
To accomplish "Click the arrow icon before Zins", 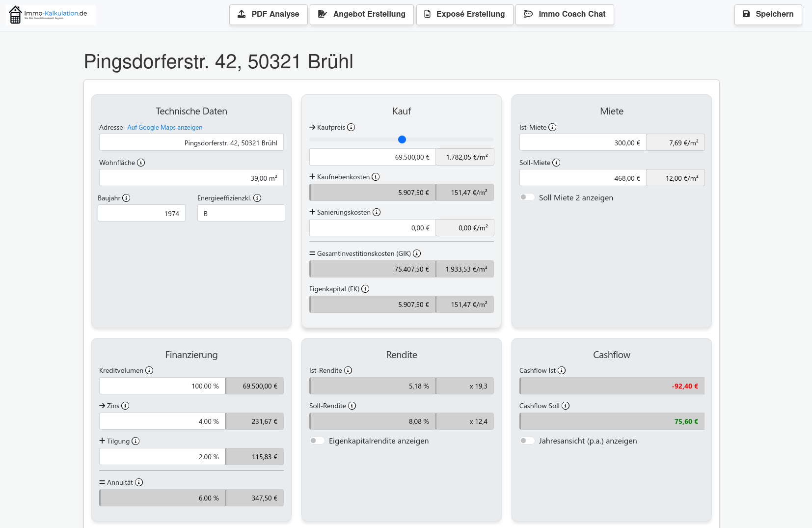I will click(102, 406).
